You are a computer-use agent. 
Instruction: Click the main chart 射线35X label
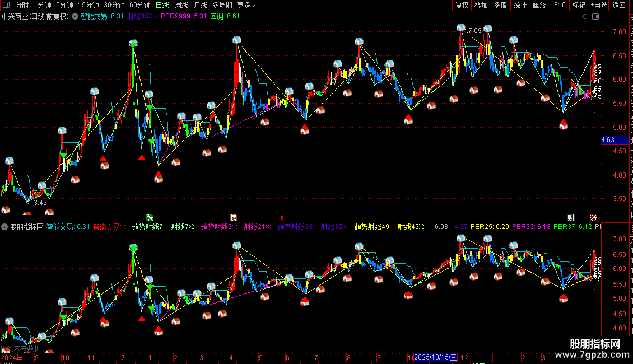point(142,17)
